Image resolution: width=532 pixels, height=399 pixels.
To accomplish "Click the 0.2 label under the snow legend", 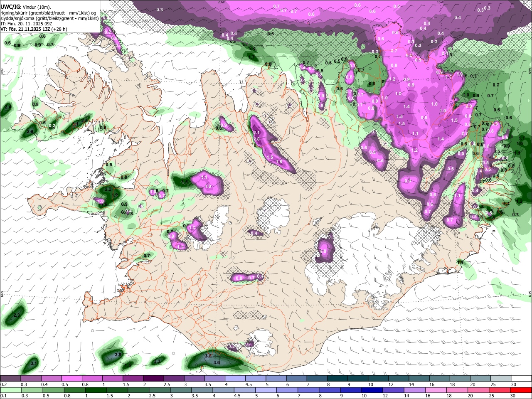I will click(3, 384).
